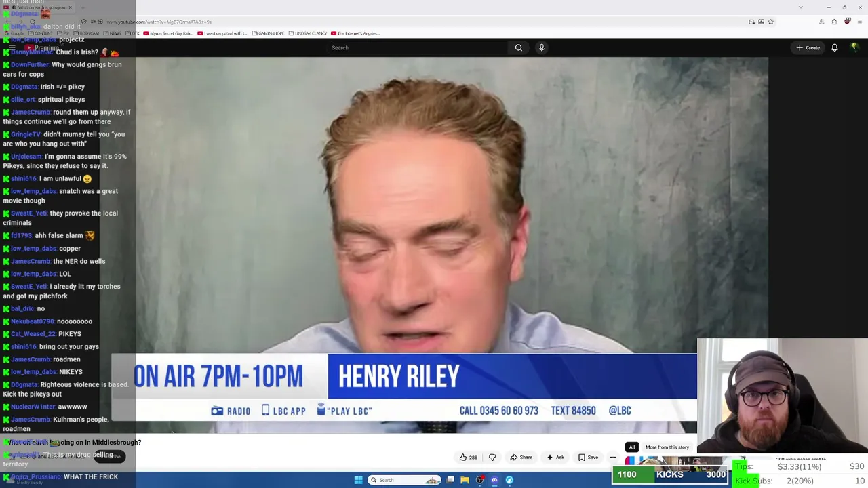Select the More from this story chip
868x488 pixels.
(x=667, y=447)
